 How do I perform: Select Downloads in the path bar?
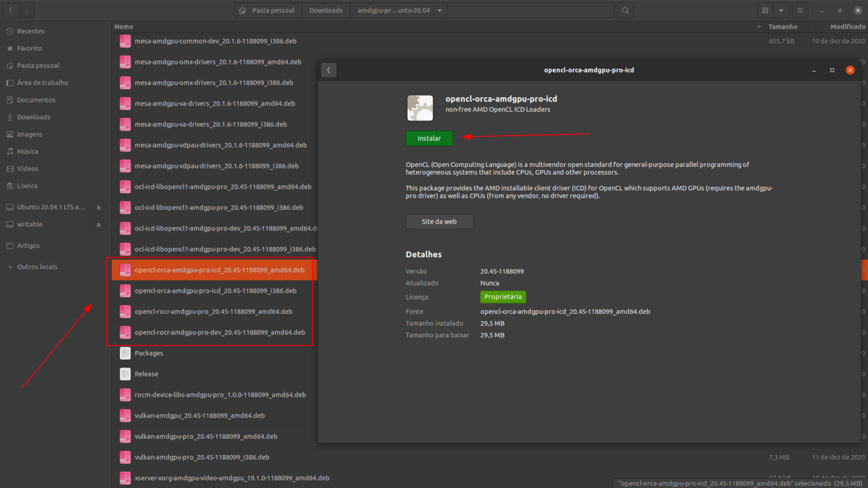pyautogui.click(x=325, y=10)
